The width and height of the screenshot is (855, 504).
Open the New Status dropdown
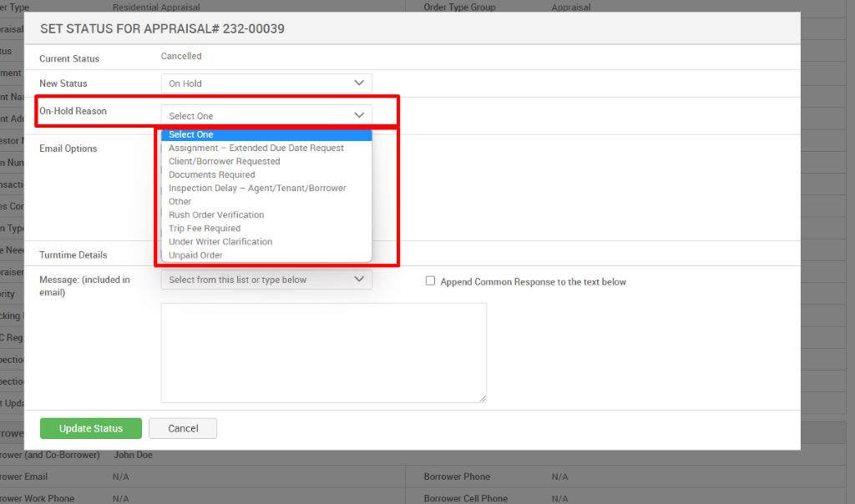click(266, 83)
